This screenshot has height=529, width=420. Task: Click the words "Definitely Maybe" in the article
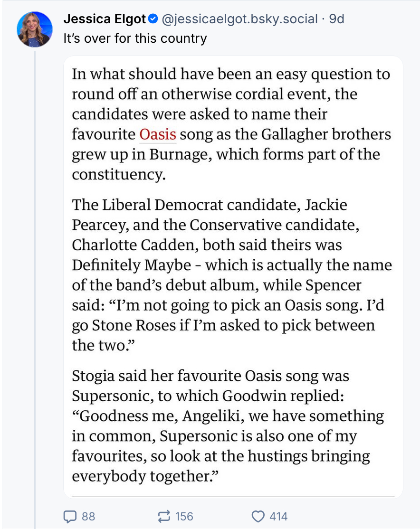(x=132, y=265)
